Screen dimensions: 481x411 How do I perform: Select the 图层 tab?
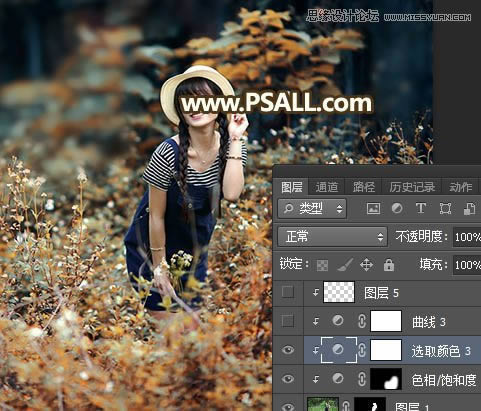292,187
